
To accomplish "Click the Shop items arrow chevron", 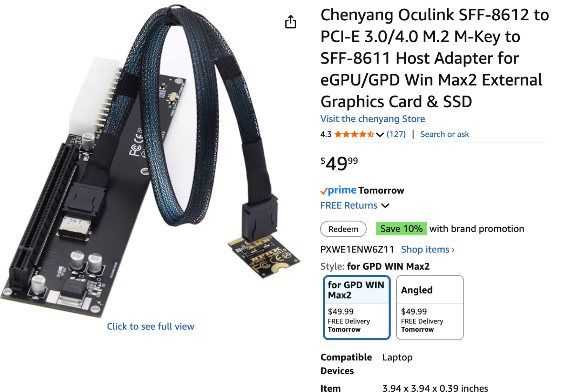I will click(x=453, y=250).
